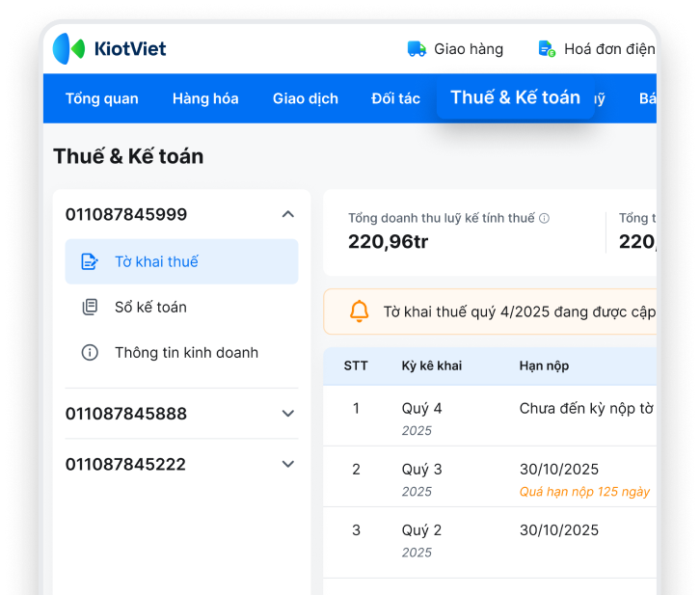Screen dimensions: 700x595
Task: Expand the 011087845222 tax code section
Action: pyautogui.click(x=287, y=464)
